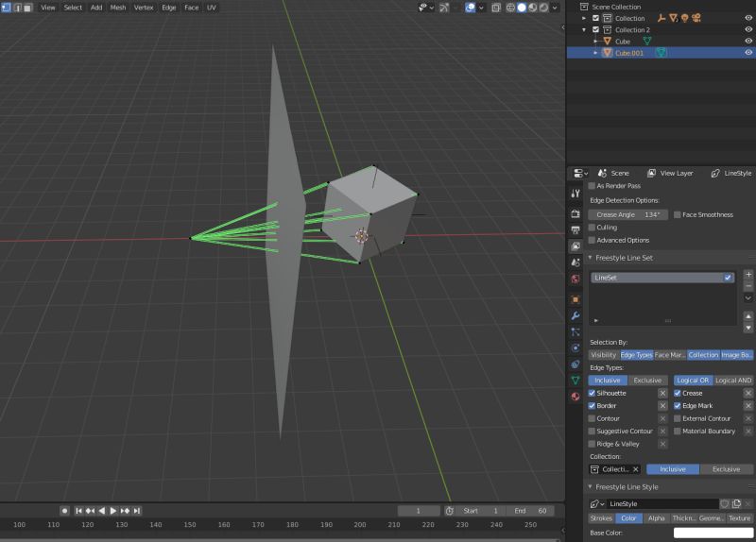Check the Contour edge type

point(593,418)
